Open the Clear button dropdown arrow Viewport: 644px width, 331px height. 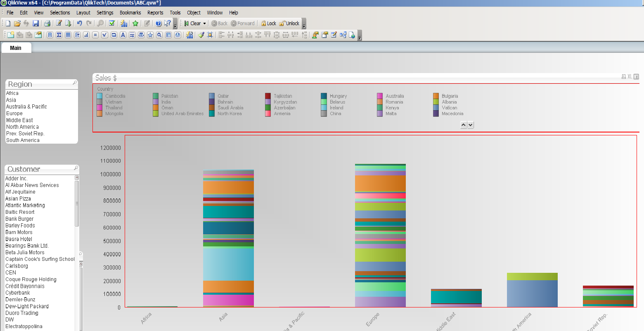point(204,24)
